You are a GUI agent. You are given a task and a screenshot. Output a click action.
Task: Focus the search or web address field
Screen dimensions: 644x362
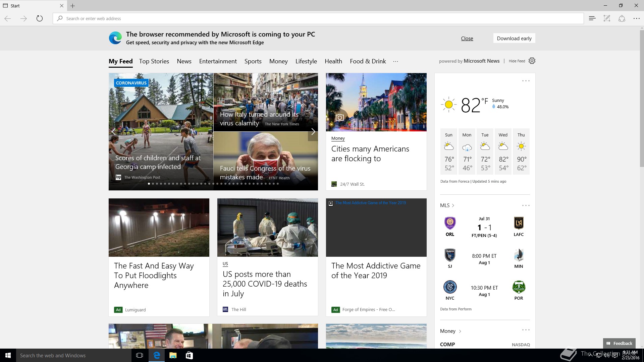318,18
